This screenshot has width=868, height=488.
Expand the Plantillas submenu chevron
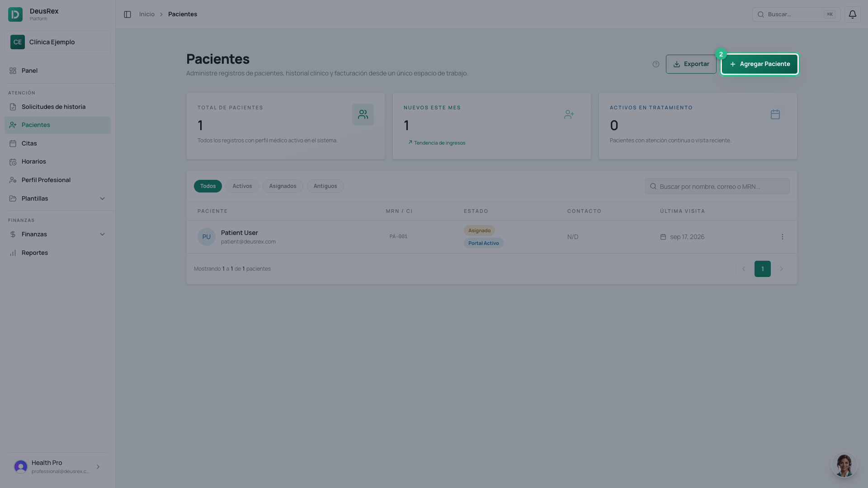(102, 198)
